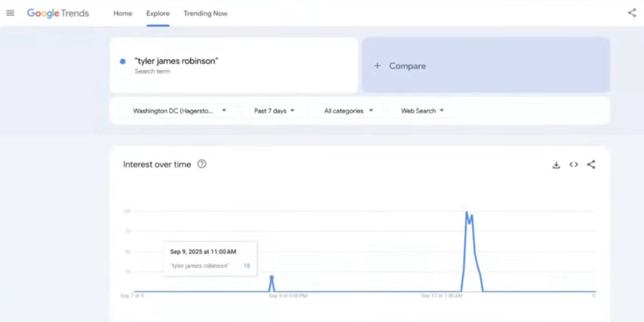
Task: Share page via top-right share icon
Action: pos(632,13)
